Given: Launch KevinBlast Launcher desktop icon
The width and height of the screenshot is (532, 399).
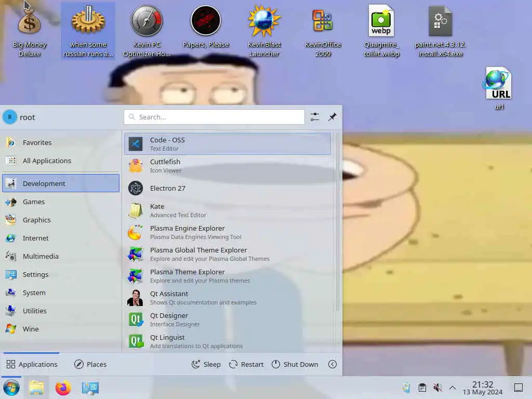Looking at the screenshot, I should pos(264,31).
